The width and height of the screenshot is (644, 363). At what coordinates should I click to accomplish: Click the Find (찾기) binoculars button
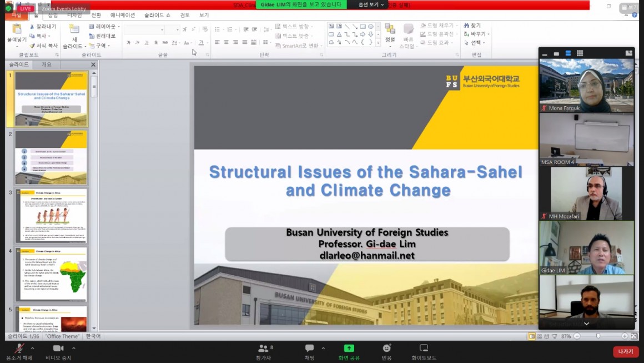click(x=472, y=26)
